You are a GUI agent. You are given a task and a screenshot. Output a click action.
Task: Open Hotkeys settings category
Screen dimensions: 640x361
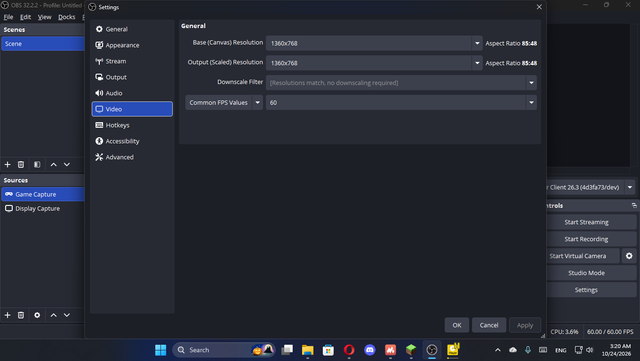point(132,125)
